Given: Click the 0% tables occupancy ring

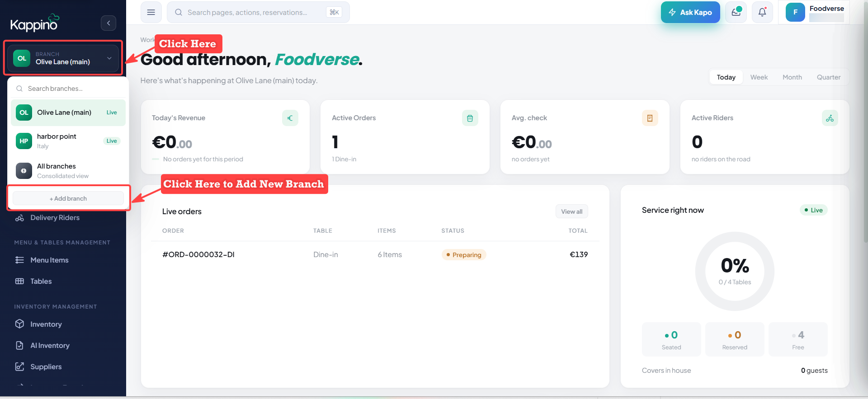Looking at the screenshot, I should point(735,271).
